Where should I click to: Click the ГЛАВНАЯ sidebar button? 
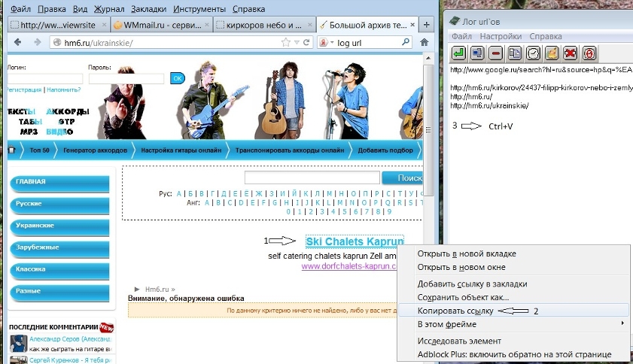coord(59,184)
